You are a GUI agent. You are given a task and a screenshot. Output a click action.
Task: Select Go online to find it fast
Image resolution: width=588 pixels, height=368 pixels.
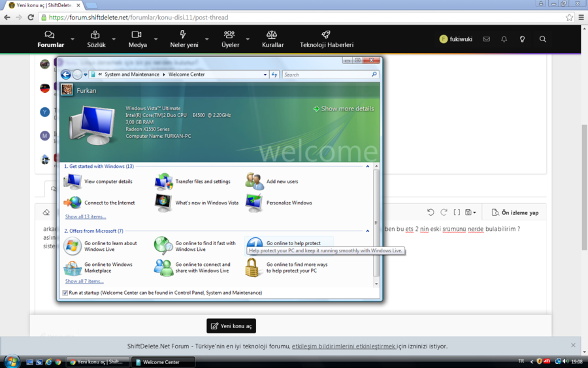click(x=195, y=246)
